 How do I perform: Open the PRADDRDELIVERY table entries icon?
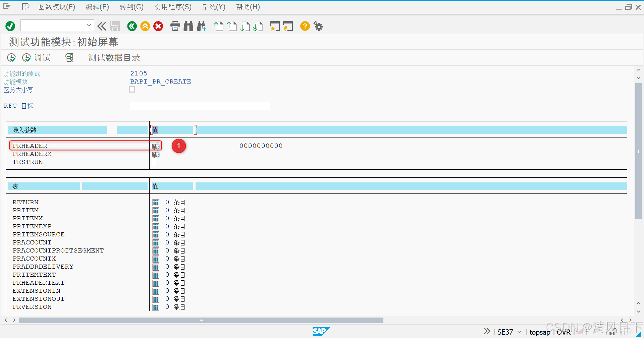click(156, 267)
